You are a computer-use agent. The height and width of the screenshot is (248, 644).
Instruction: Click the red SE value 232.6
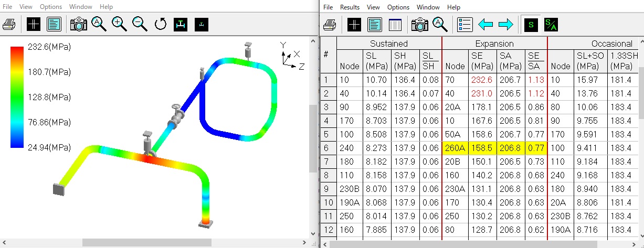click(x=482, y=80)
